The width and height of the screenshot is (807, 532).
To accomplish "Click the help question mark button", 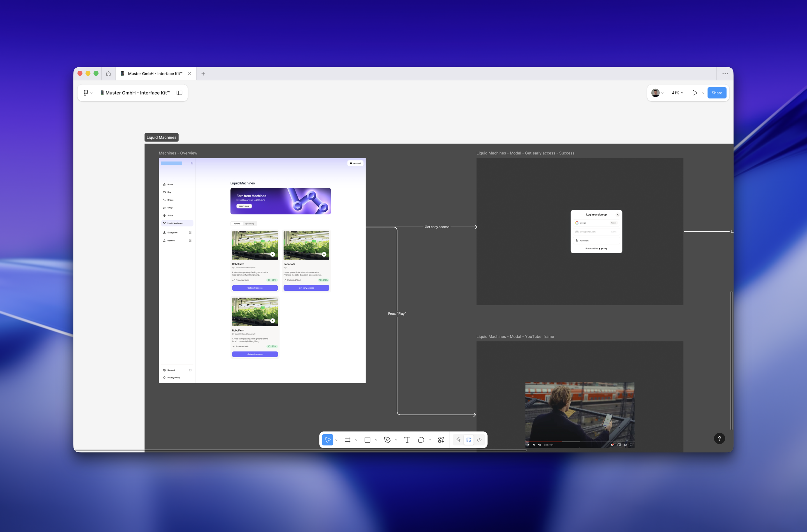I will tap(719, 438).
